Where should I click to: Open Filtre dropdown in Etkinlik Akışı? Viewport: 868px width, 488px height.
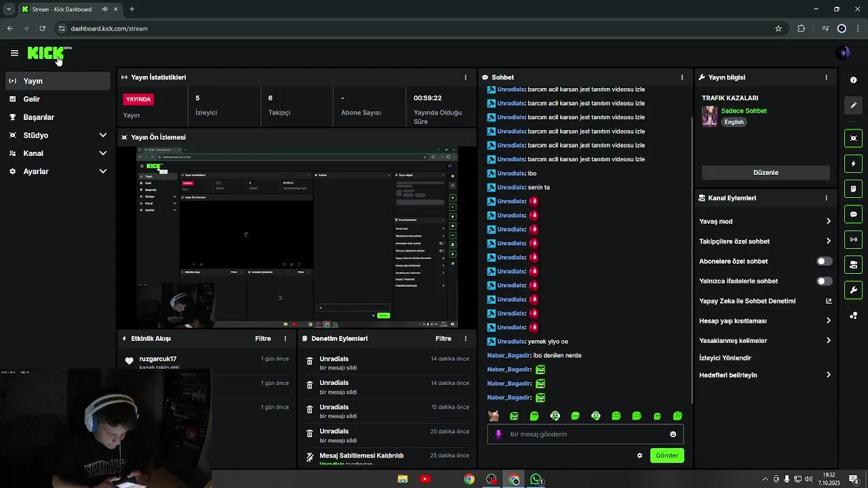coord(263,338)
